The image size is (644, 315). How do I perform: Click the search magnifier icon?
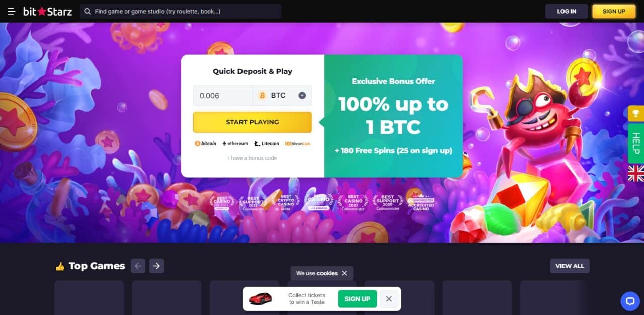88,11
